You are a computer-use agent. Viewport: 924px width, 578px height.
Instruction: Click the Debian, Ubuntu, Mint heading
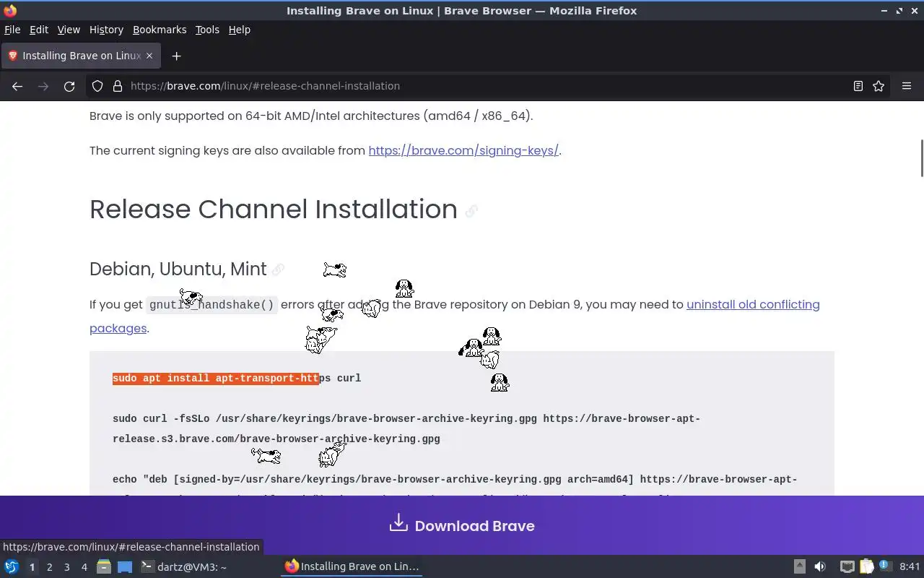click(x=178, y=269)
